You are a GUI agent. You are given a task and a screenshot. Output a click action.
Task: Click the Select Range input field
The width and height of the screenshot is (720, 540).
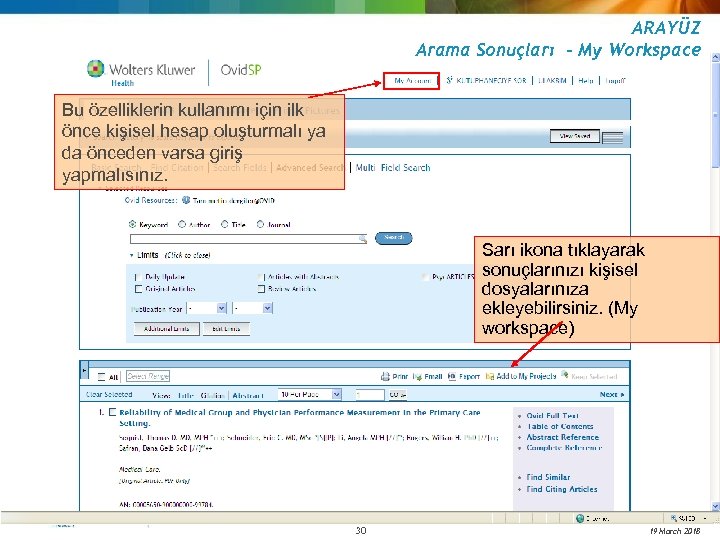(148, 376)
